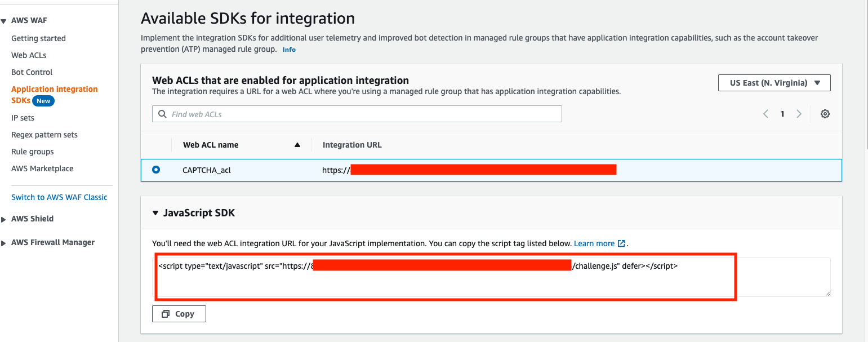Collapse the JavaScript SDK section
868x342 pixels.
(155, 214)
